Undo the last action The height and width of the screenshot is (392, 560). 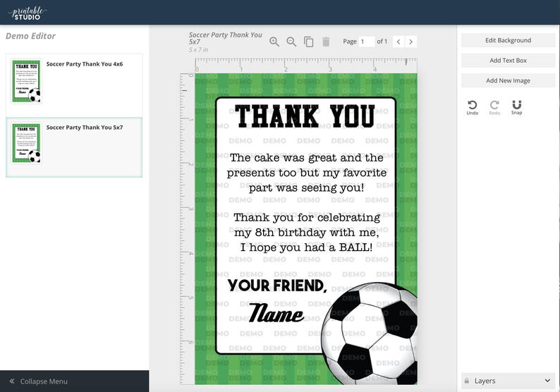click(472, 107)
